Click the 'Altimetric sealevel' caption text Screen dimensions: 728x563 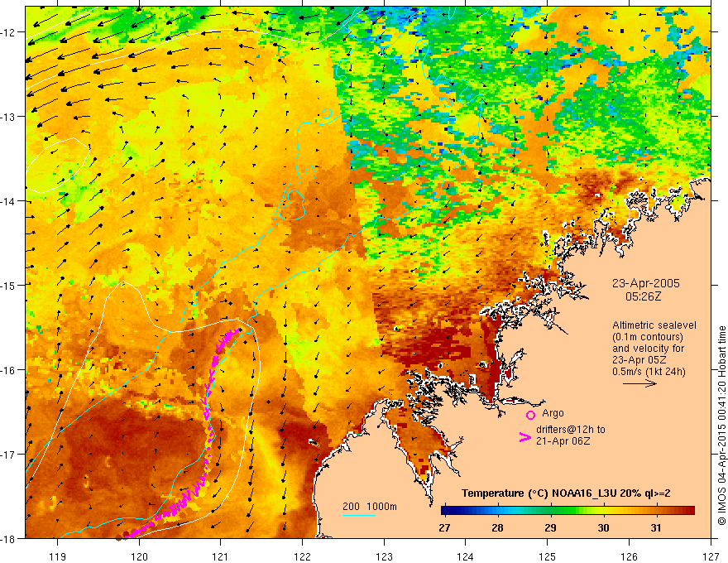(x=654, y=325)
